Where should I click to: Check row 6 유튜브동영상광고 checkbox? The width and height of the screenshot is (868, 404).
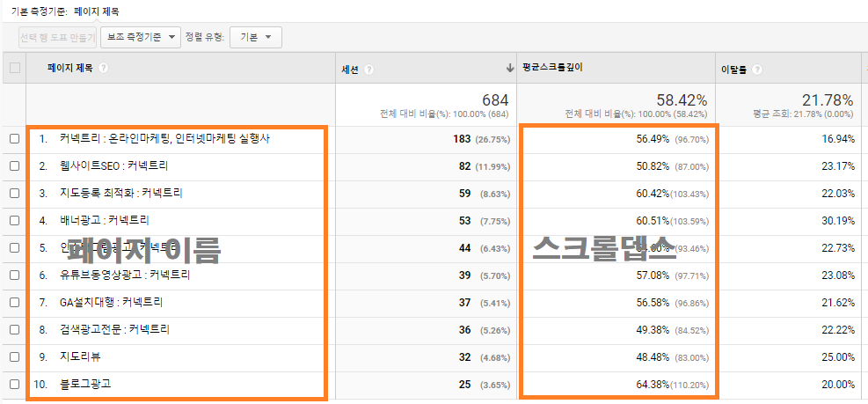coord(14,275)
